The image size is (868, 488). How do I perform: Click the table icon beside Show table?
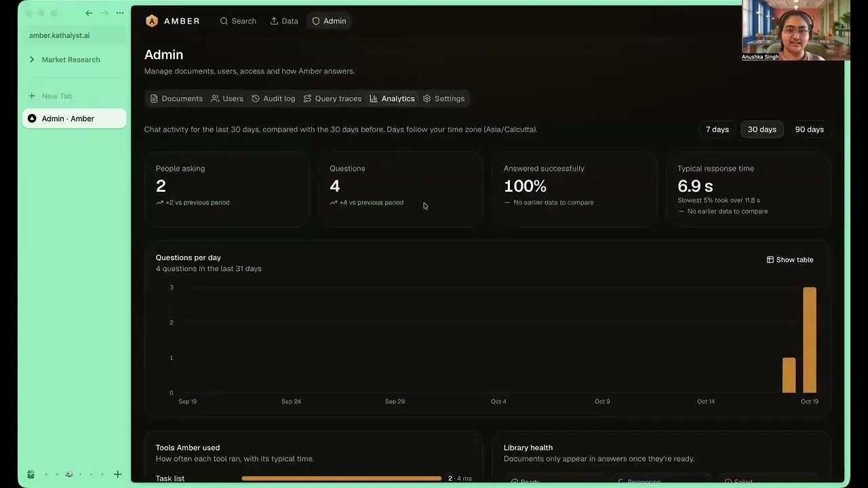[x=770, y=260]
